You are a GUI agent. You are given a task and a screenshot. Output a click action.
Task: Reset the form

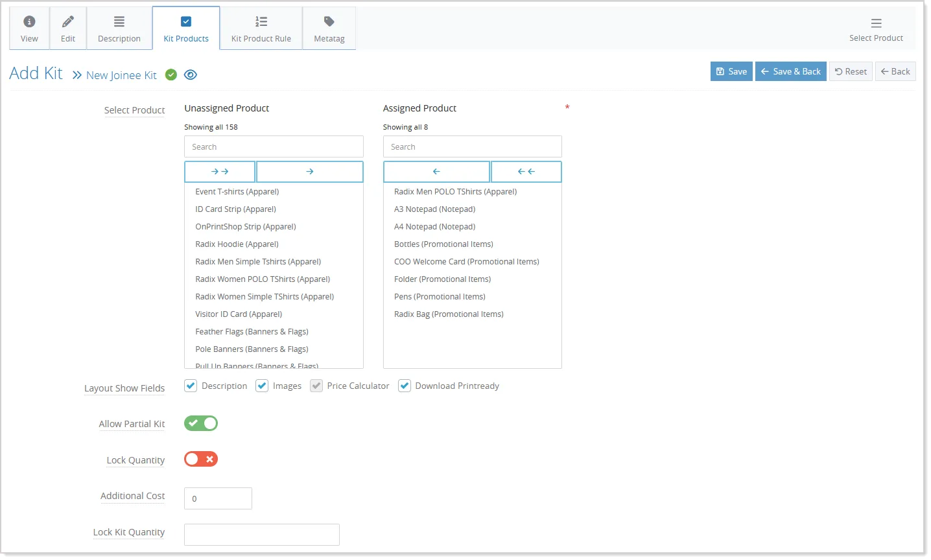851,71
